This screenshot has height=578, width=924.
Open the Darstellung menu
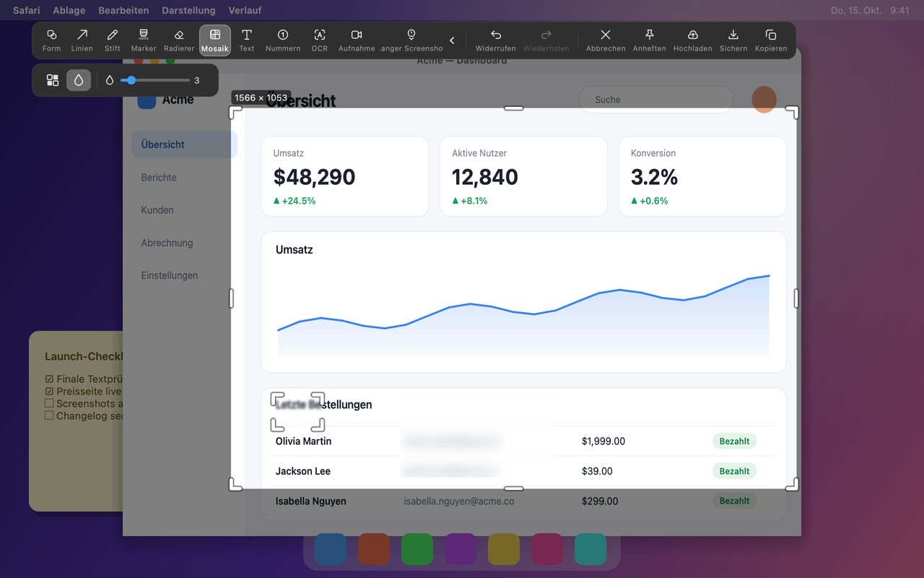(x=188, y=10)
